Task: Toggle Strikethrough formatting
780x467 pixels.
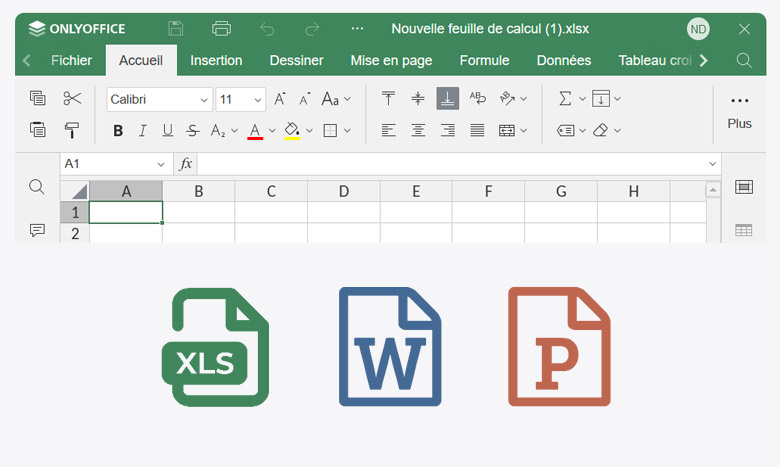Action: (193, 131)
